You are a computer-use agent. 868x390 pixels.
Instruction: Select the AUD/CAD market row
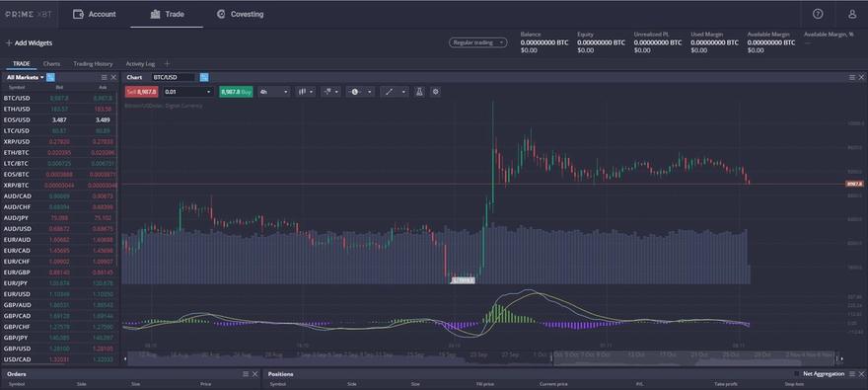click(60, 196)
